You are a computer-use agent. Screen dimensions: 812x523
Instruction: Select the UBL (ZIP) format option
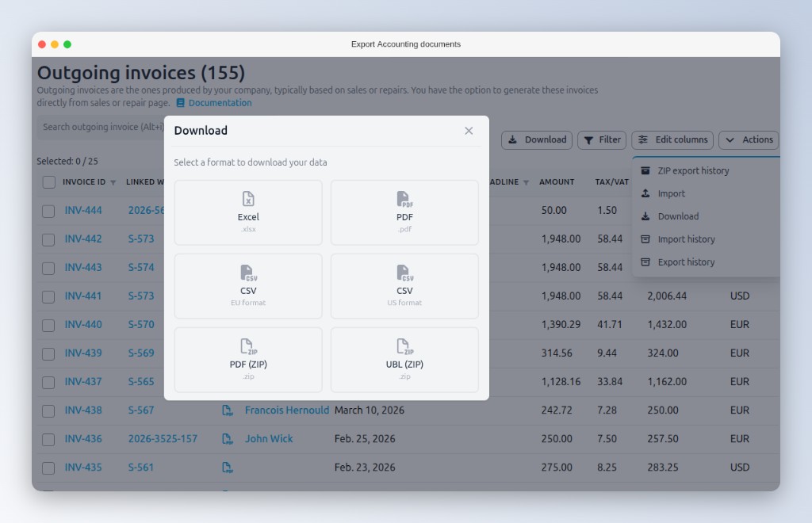pyautogui.click(x=404, y=359)
